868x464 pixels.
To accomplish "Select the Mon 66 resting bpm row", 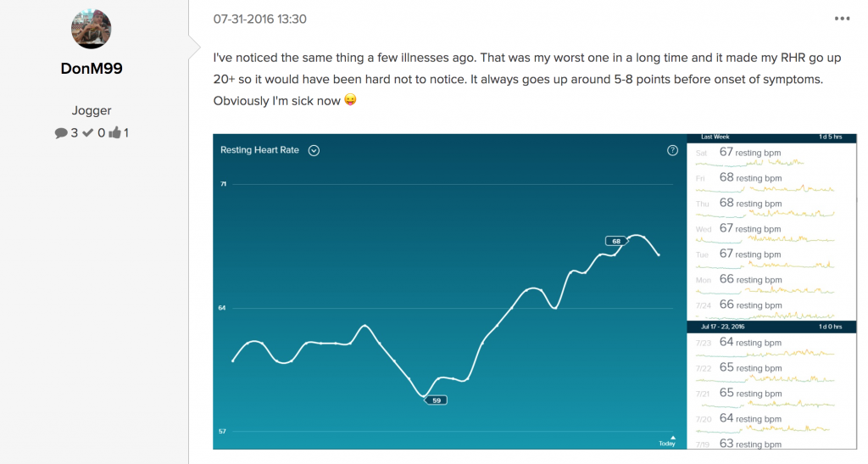I will [x=771, y=282].
